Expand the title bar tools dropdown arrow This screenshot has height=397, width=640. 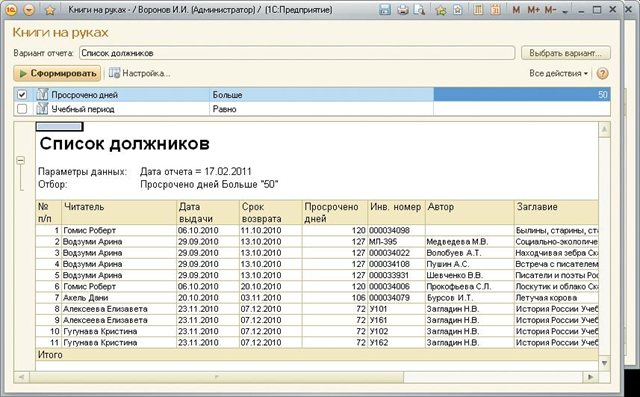(565, 11)
